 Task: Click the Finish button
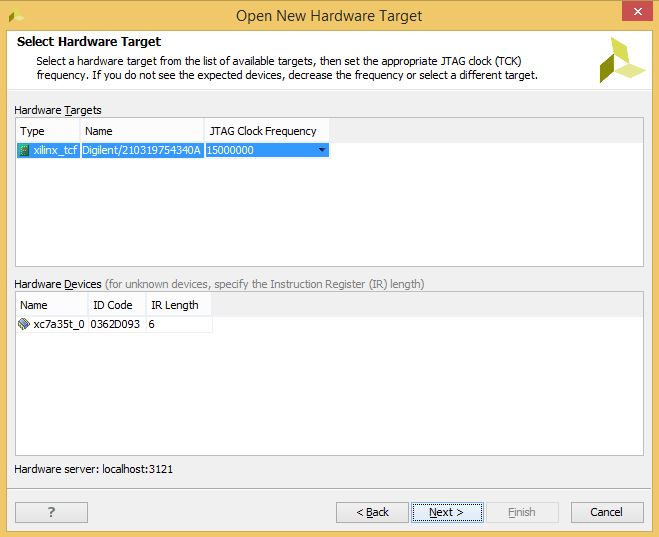pyautogui.click(x=522, y=512)
